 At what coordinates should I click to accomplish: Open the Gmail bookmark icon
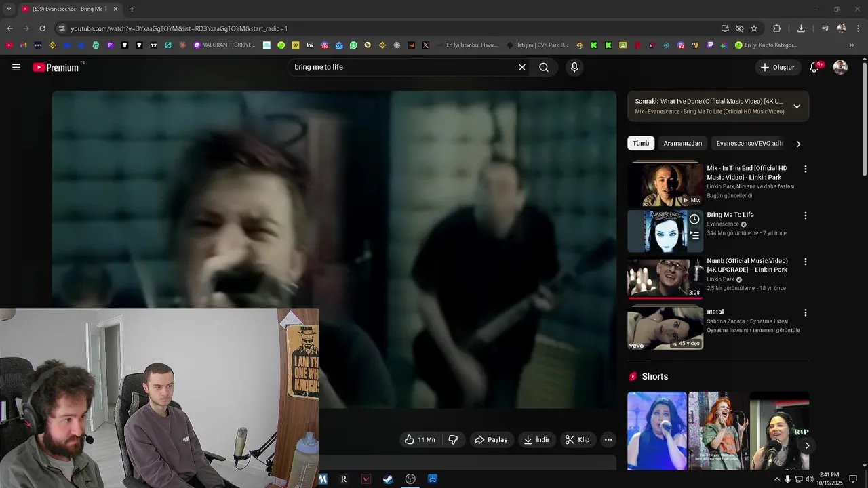point(24,45)
